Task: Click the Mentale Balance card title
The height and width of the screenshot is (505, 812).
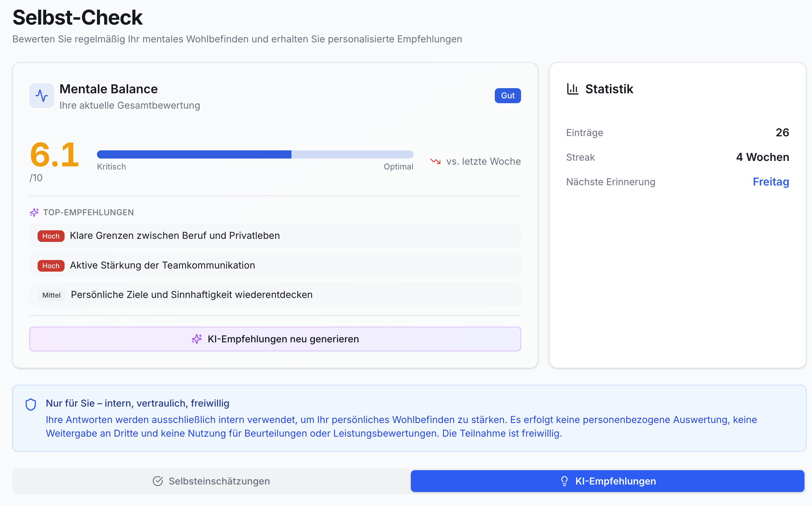Action: click(x=109, y=89)
